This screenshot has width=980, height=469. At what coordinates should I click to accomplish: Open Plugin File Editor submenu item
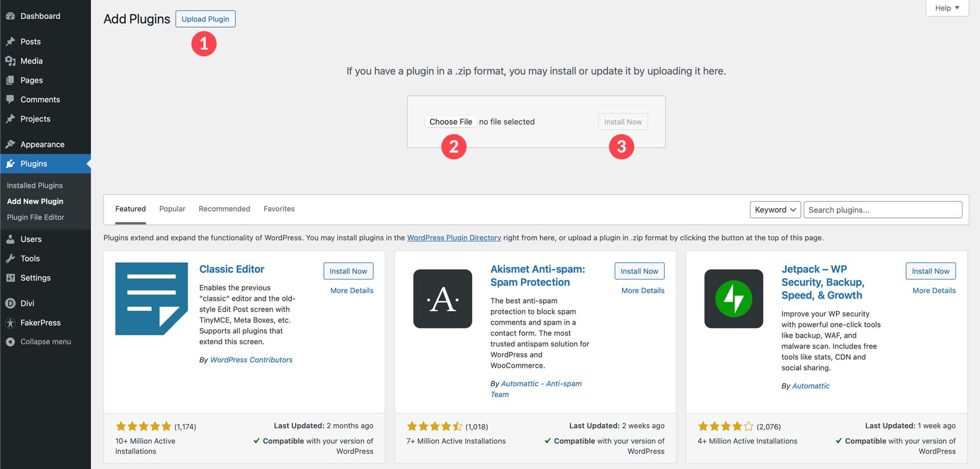[35, 217]
